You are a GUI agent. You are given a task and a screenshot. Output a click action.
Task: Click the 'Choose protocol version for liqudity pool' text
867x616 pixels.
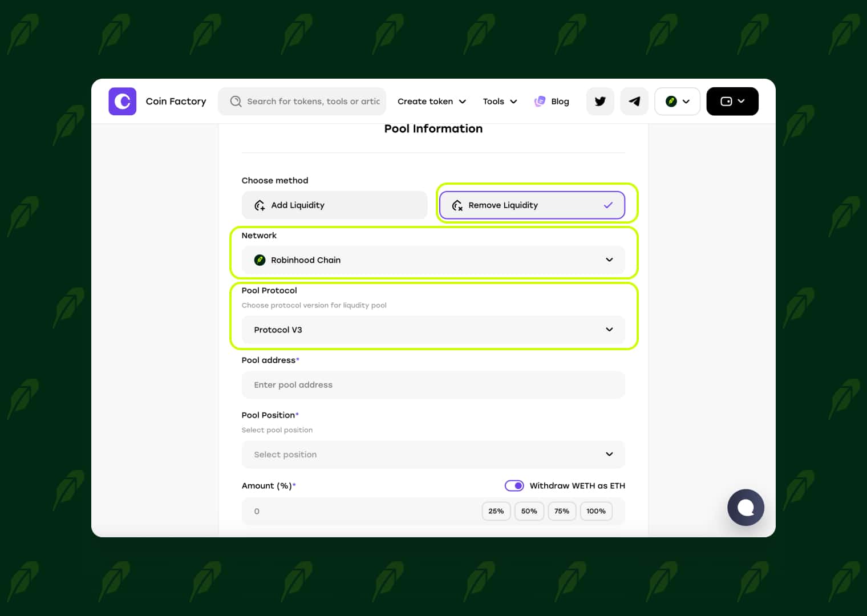click(314, 305)
